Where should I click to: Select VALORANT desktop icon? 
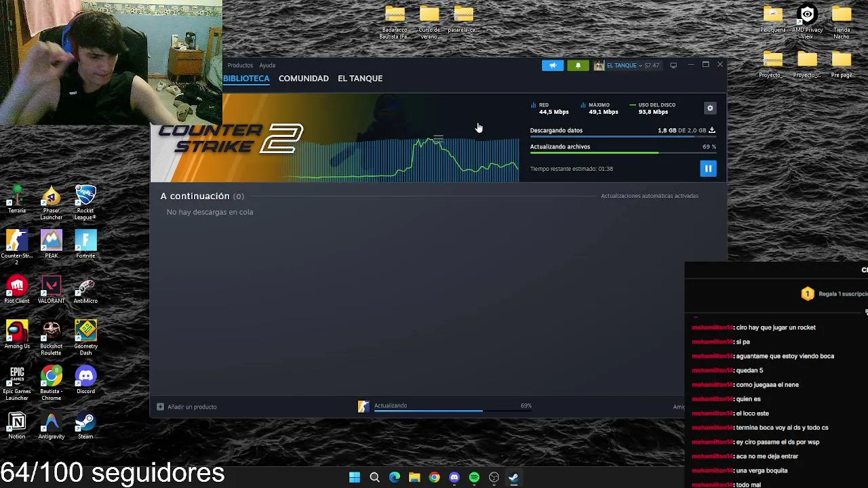[x=51, y=289]
